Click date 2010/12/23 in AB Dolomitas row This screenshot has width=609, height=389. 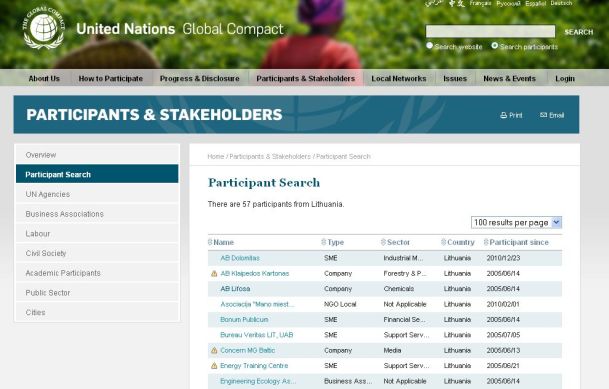tap(503, 258)
